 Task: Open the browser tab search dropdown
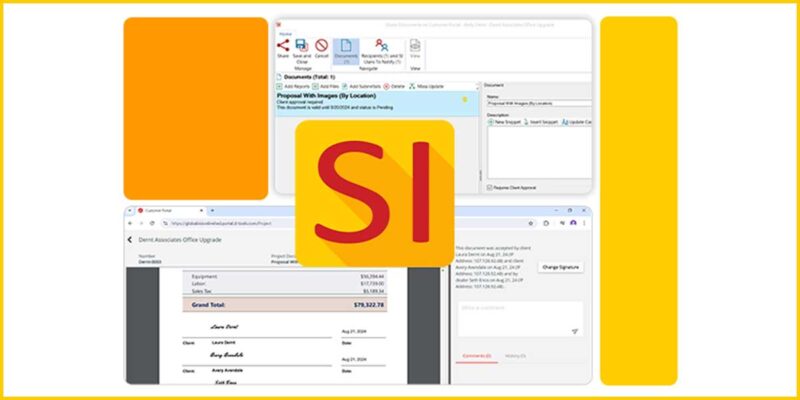[130, 211]
